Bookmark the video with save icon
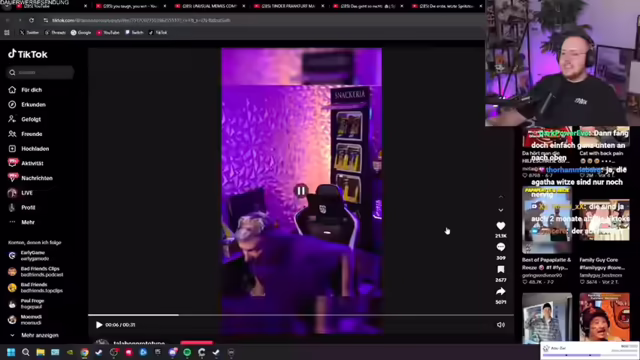640x360 pixels. pos(501,269)
